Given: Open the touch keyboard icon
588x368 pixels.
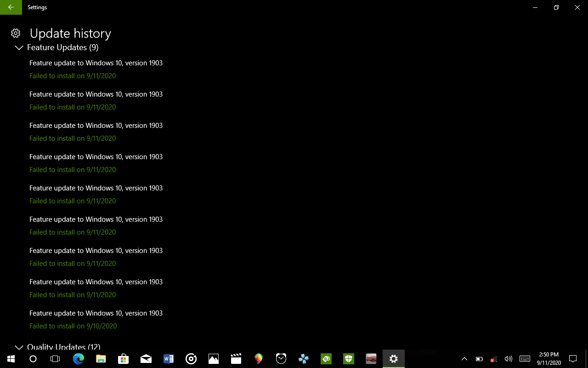Looking at the screenshot, I should pyautogui.click(x=525, y=359).
